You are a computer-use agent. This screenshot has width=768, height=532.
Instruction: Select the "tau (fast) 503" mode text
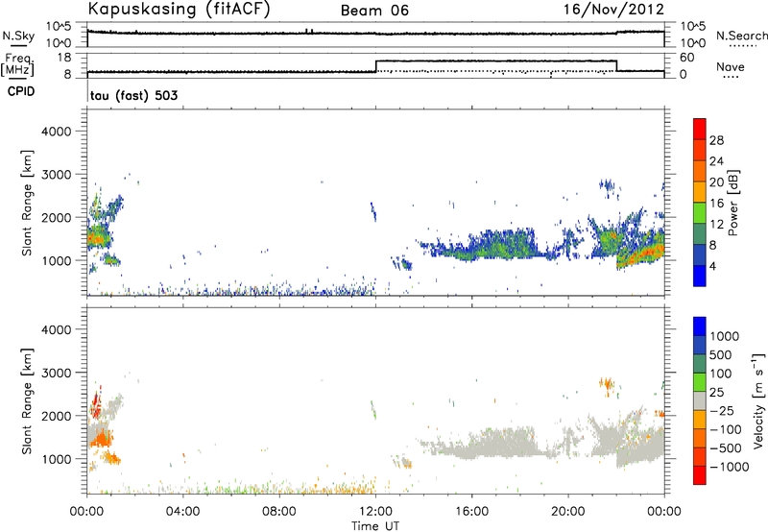click(133, 95)
